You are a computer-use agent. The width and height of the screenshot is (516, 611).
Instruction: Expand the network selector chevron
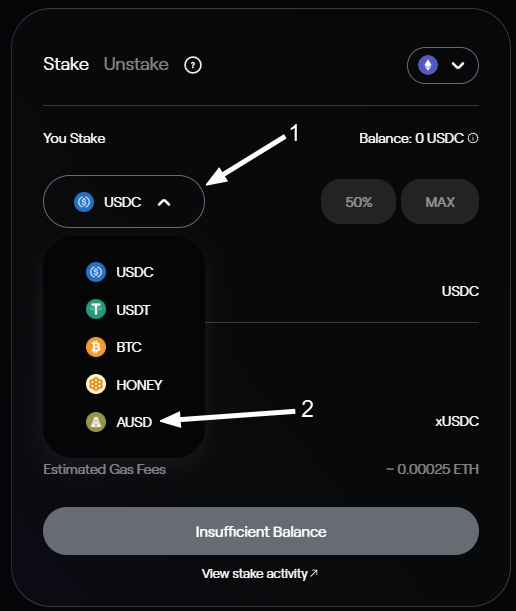point(458,65)
